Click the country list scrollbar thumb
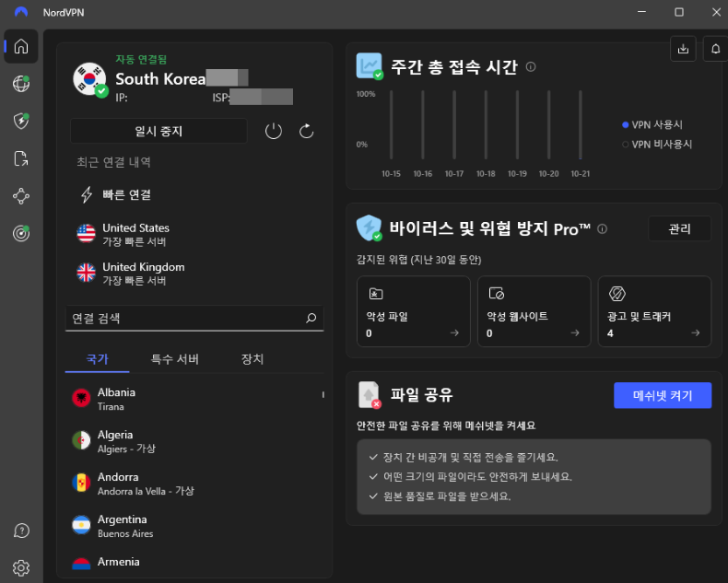Image resolution: width=728 pixels, height=583 pixels. click(x=323, y=394)
